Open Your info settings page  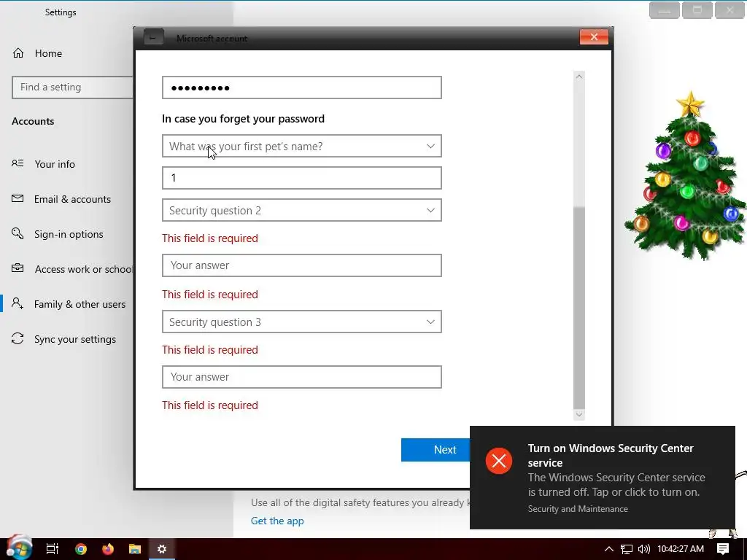(54, 164)
